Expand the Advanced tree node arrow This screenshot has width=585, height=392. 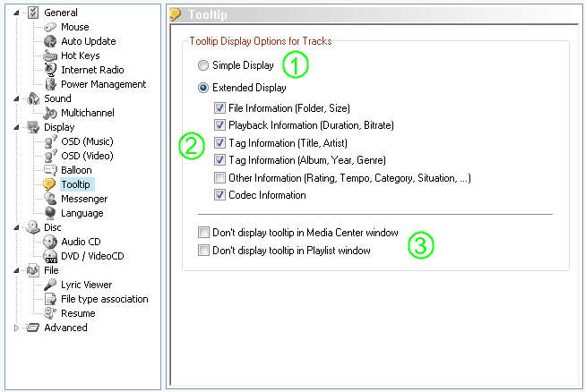(16, 328)
